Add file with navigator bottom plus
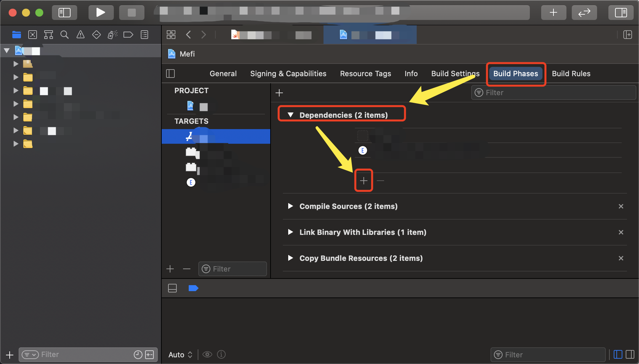Viewport: 639px width, 364px height. [10, 355]
